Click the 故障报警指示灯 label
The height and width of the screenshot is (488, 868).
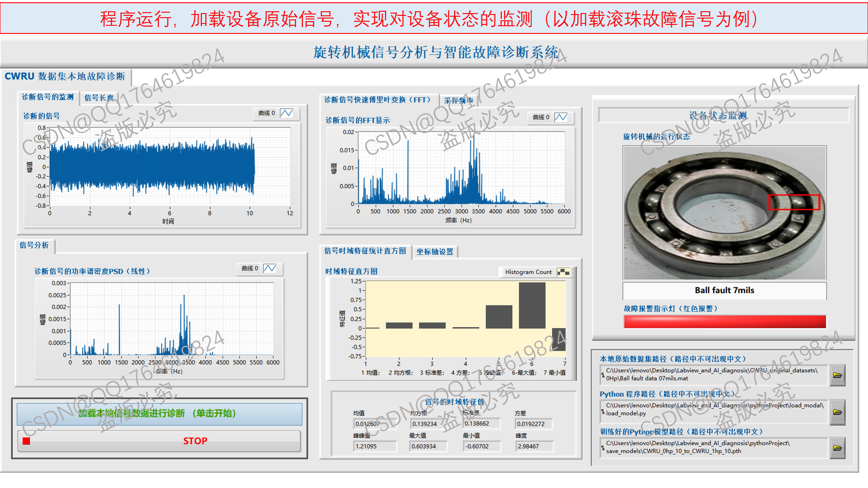(670, 309)
